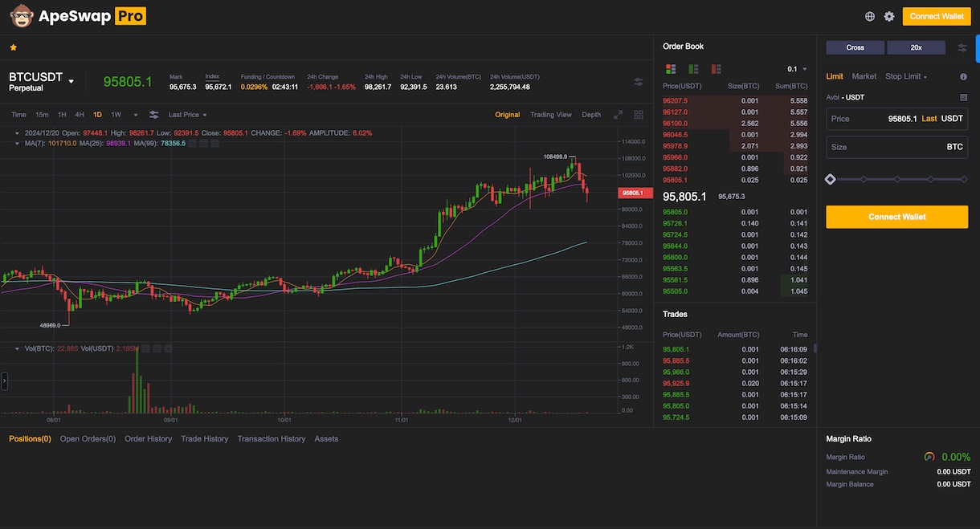This screenshot has width=980, height=529.
Task: Click the margin ratio gauge icon
Action: [x=929, y=457]
